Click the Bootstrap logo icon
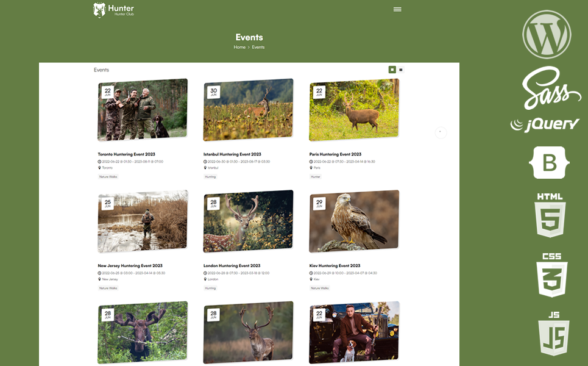This screenshot has width=588, height=366. [x=550, y=163]
